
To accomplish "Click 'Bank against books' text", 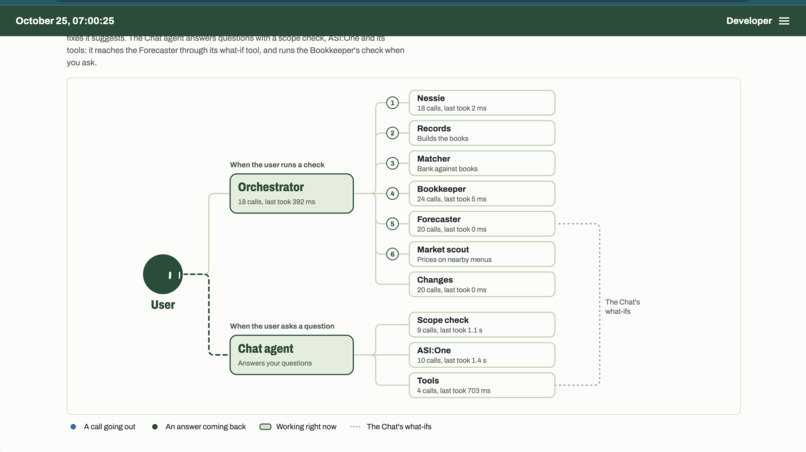I will click(447, 169).
